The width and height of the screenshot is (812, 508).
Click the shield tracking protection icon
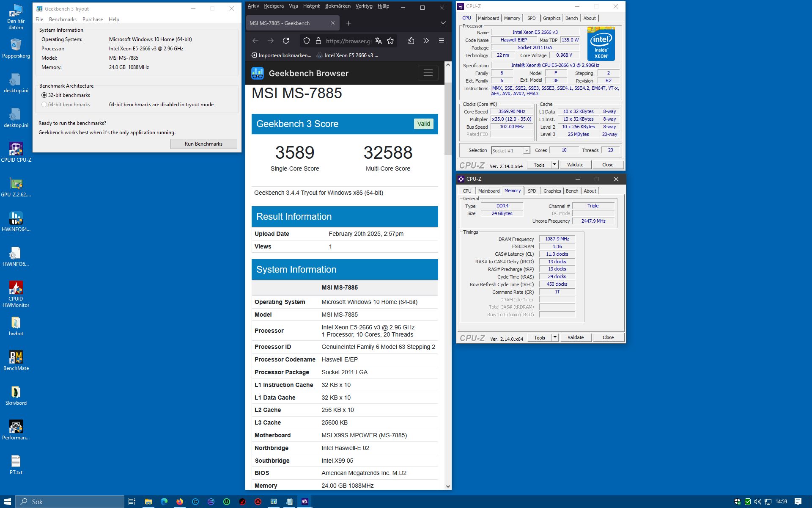click(307, 41)
